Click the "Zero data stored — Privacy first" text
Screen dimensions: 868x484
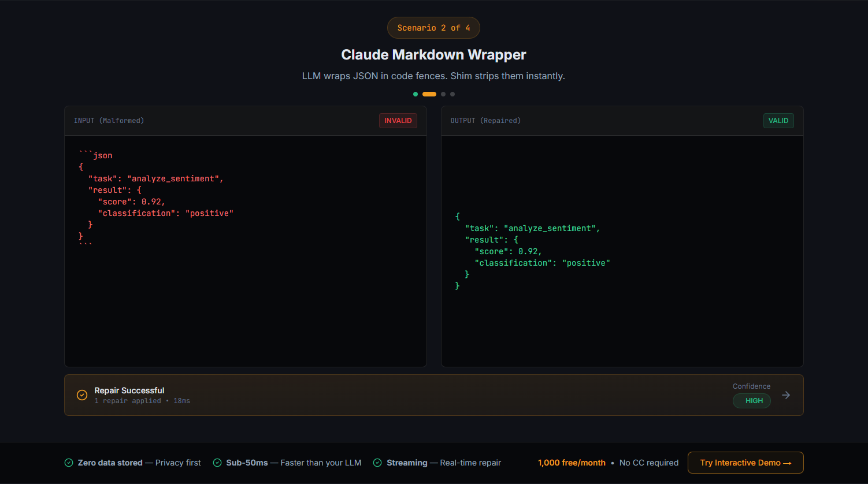pos(139,463)
